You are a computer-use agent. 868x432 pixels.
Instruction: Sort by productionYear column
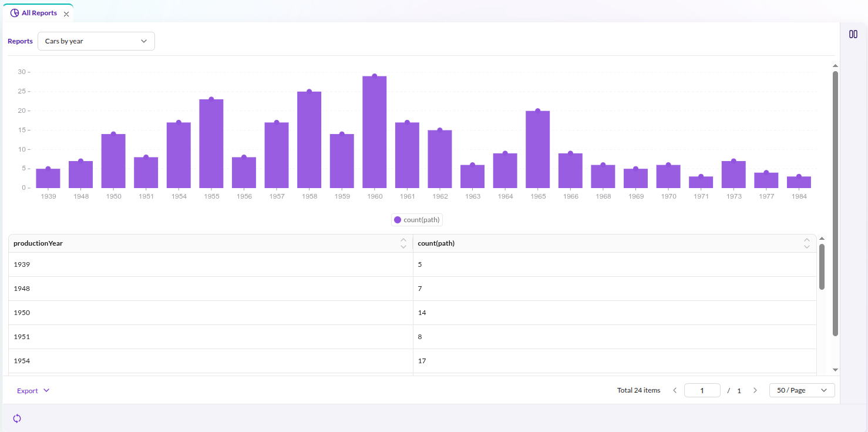[x=403, y=243]
